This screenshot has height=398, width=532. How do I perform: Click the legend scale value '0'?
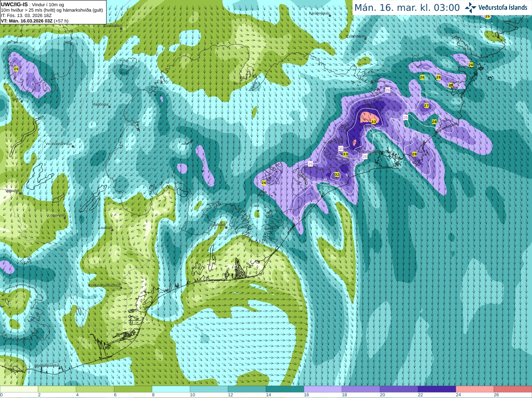(1, 395)
